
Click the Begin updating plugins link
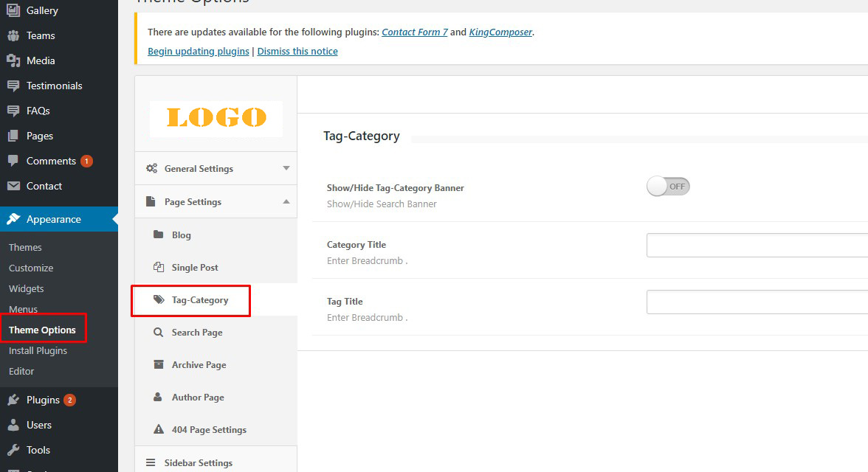pos(198,52)
